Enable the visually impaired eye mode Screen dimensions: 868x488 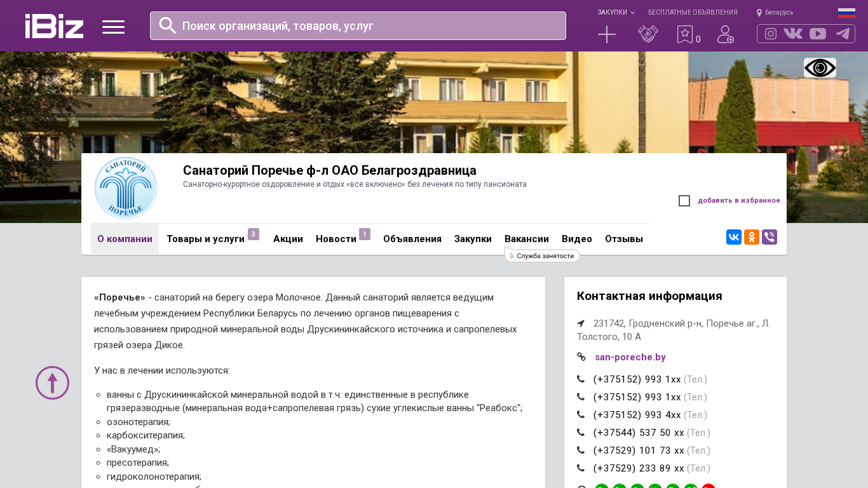[x=820, y=67]
